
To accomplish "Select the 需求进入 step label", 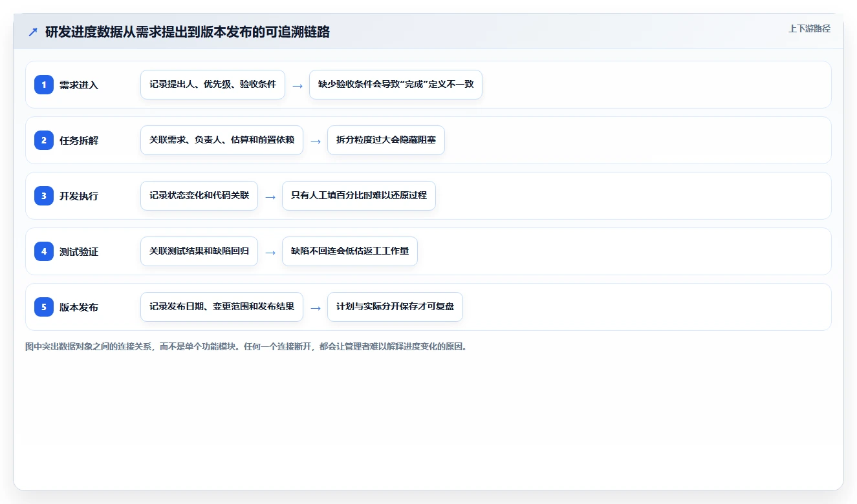I will [79, 85].
